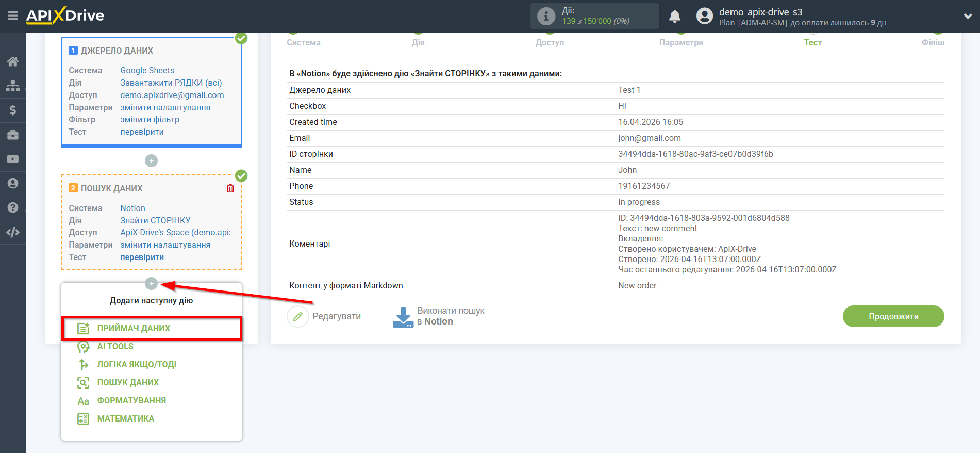Click перевірити in the data search block
Image resolution: width=980 pixels, height=453 pixels.
tap(142, 257)
